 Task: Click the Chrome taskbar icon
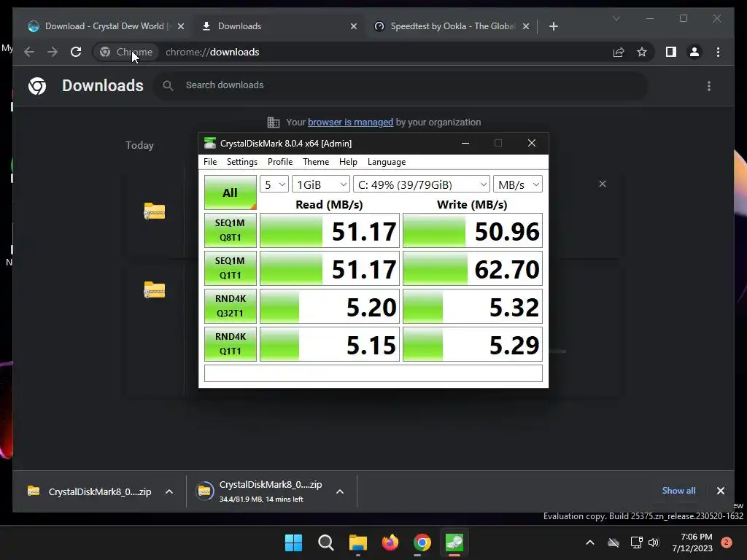coord(422,542)
